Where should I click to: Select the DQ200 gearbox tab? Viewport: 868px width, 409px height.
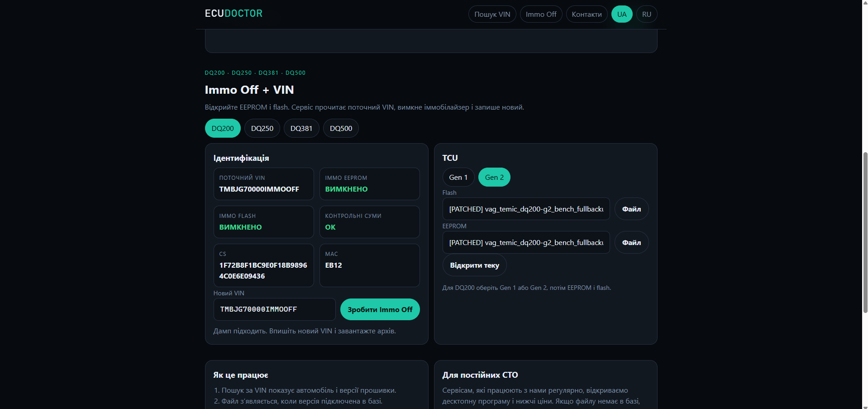click(223, 128)
